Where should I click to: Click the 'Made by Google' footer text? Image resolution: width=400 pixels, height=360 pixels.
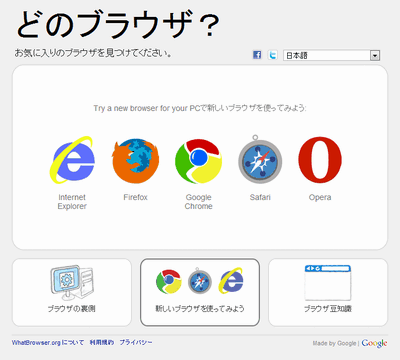click(x=334, y=343)
